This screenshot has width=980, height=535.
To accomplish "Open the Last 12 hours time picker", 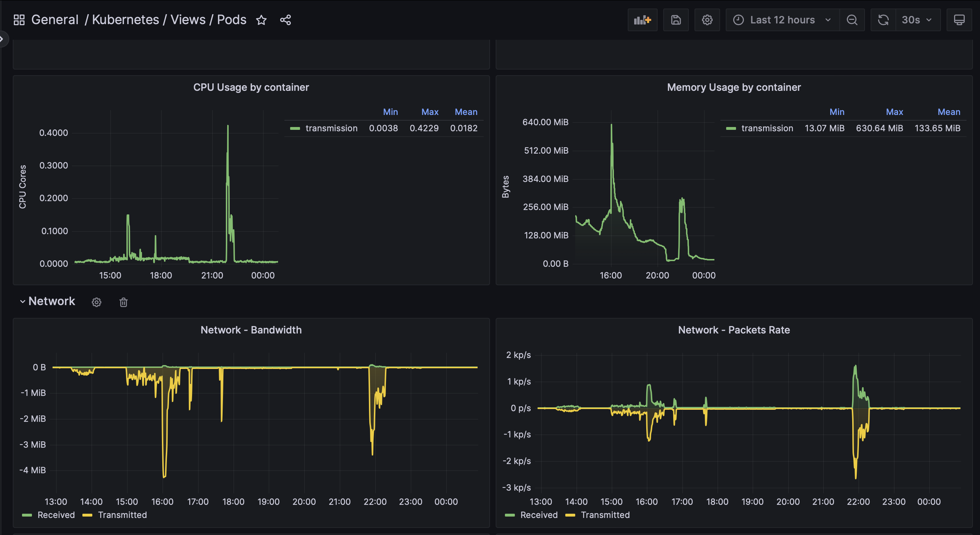I will [x=783, y=20].
